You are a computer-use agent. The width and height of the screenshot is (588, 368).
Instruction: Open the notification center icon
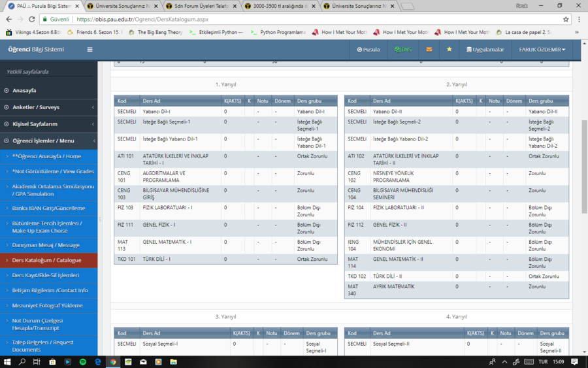tap(574, 362)
